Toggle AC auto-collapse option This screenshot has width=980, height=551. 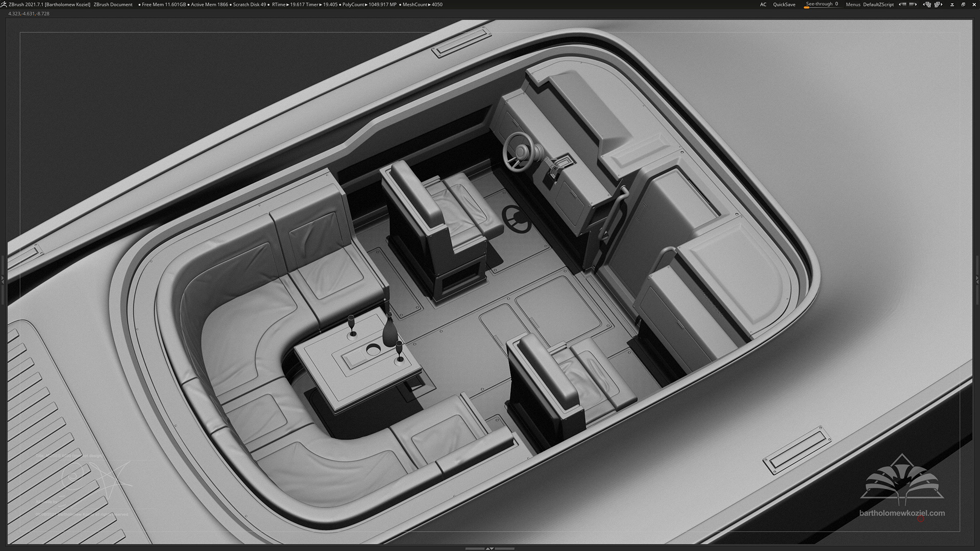coord(763,5)
